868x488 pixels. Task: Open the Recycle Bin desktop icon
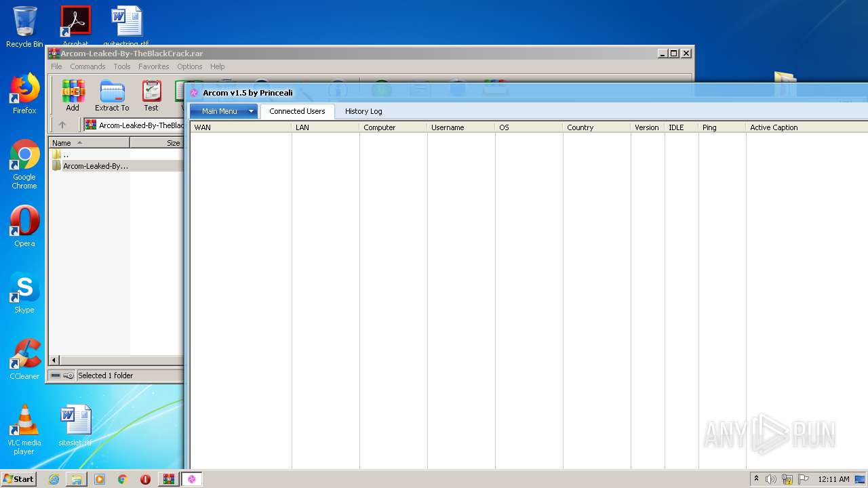click(24, 26)
